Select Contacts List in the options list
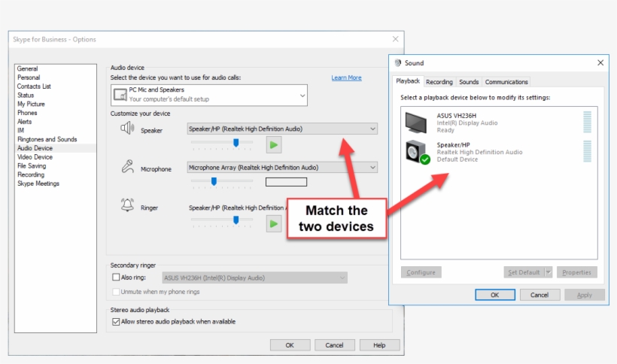The width and height of the screenshot is (617, 364). (34, 86)
